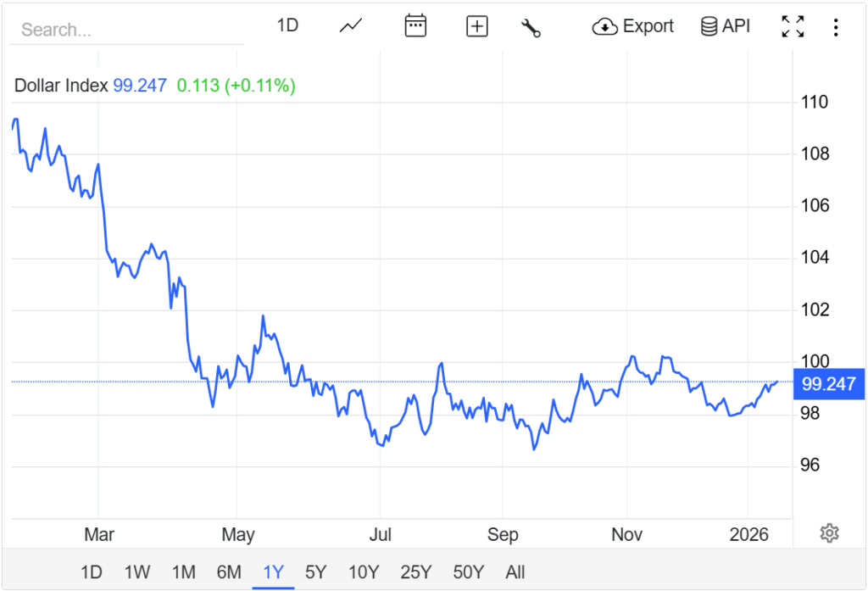Click the 99.247 current price label
Image resolution: width=868 pixels, height=591 pixels.
[x=828, y=383]
